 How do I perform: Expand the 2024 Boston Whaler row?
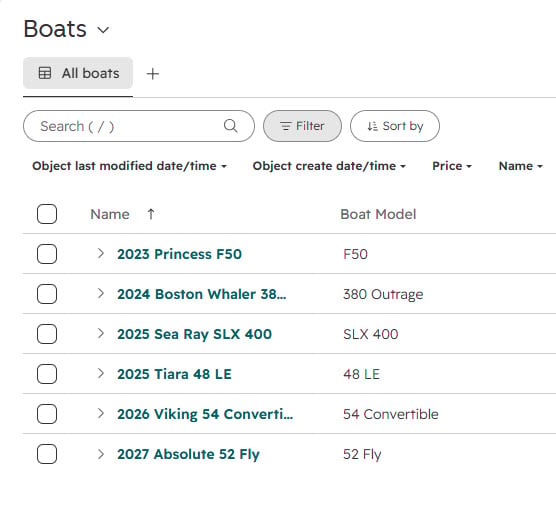(x=101, y=293)
